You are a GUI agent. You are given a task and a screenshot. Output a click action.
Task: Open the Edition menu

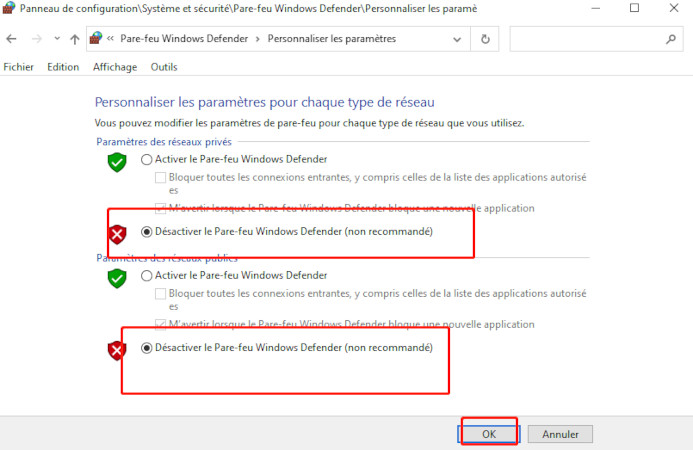(63, 67)
